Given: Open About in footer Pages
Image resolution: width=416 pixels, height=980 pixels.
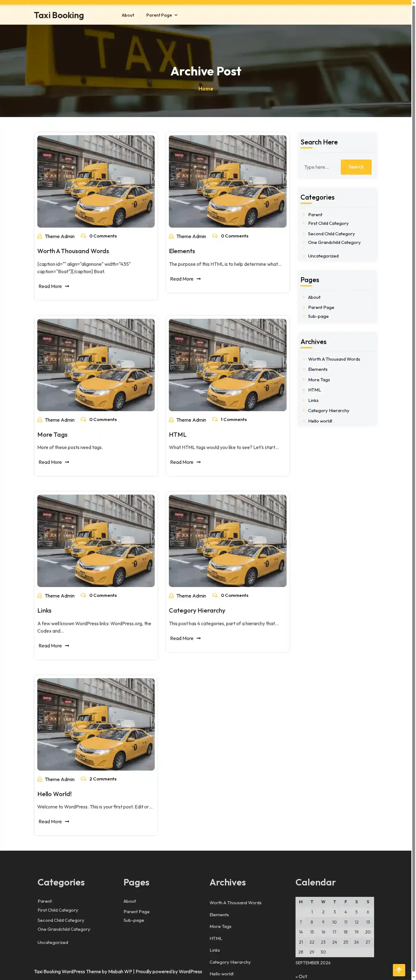Looking at the screenshot, I should click(x=129, y=901).
